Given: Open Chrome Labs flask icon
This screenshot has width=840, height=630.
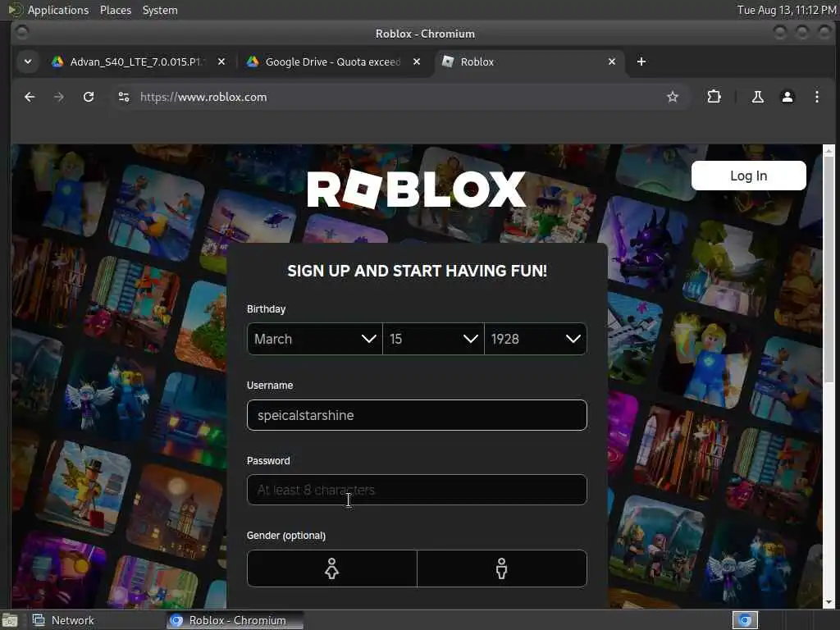Looking at the screenshot, I should click(757, 97).
